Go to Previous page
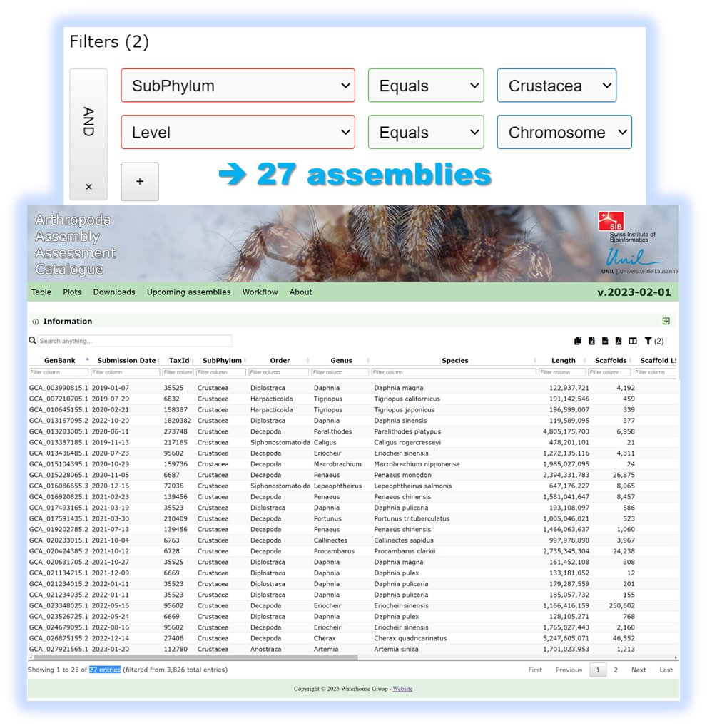The height and width of the screenshot is (728, 707). point(569,670)
